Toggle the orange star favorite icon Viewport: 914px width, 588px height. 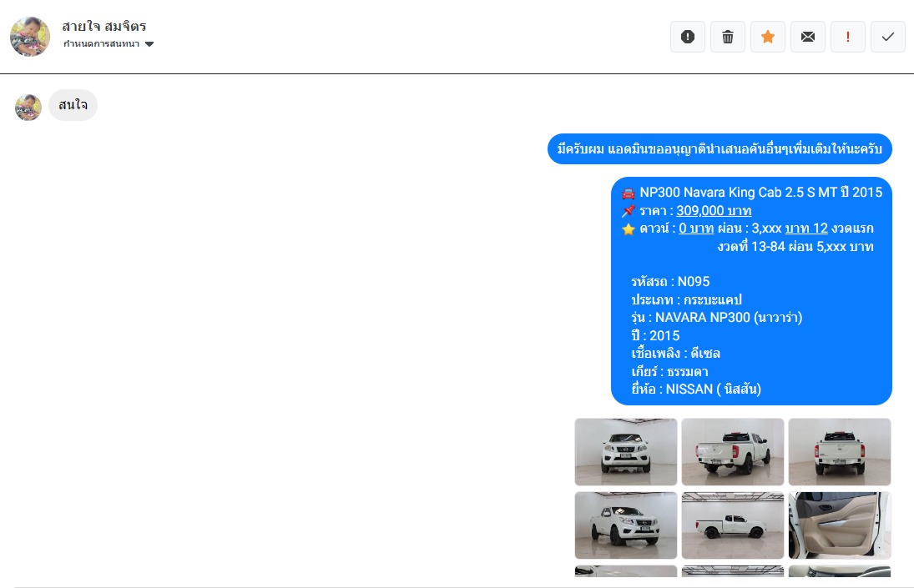click(x=768, y=37)
